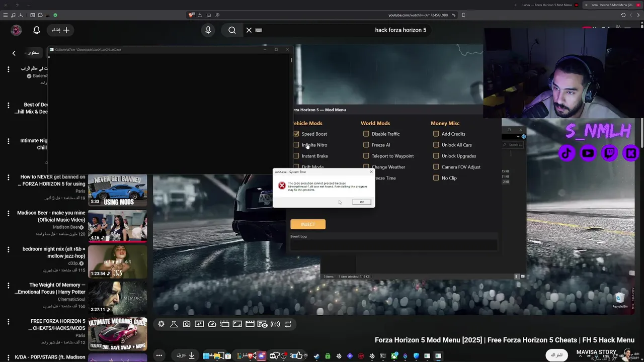This screenshot has height=362, width=644.
Task: Click the voice search microphone icon
Action: (208, 30)
